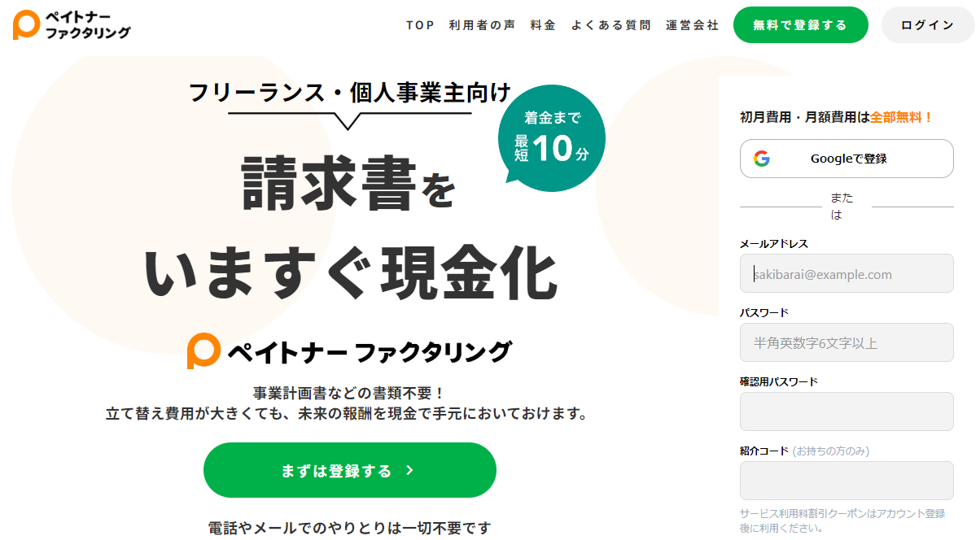Click the 確認用パスワード input field
Image resolution: width=980 pixels, height=540 pixels.
(847, 412)
